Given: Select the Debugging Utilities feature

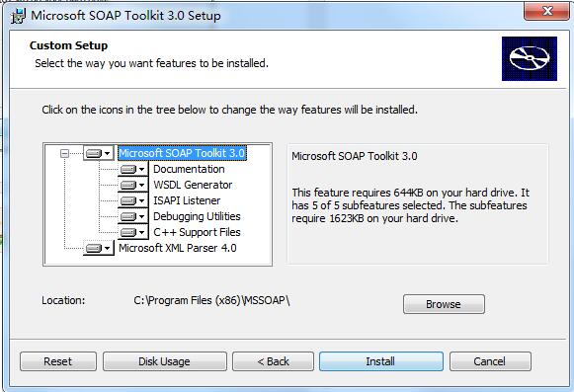Looking at the screenshot, I should [197, 216].
